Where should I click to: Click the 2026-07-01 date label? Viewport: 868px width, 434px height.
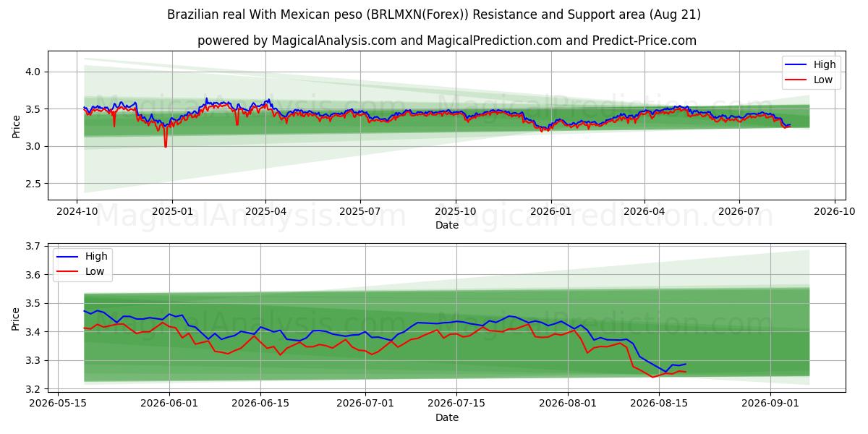pos(366,404)
